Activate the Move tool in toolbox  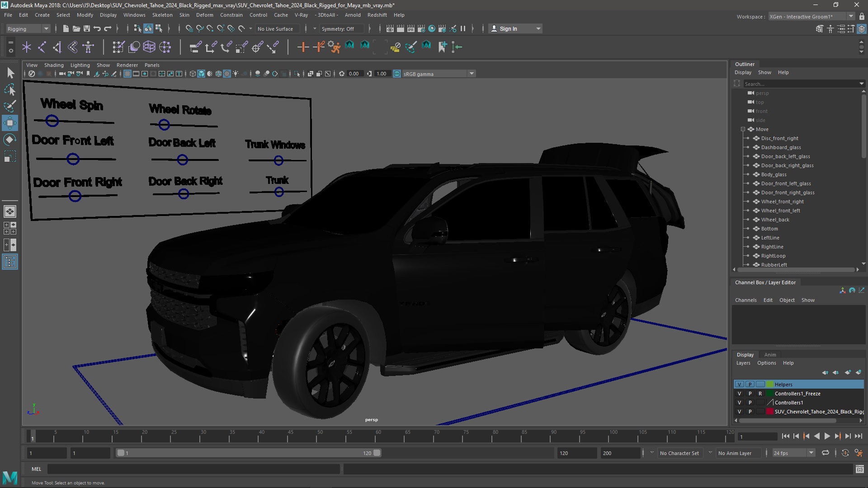point(10,123)
